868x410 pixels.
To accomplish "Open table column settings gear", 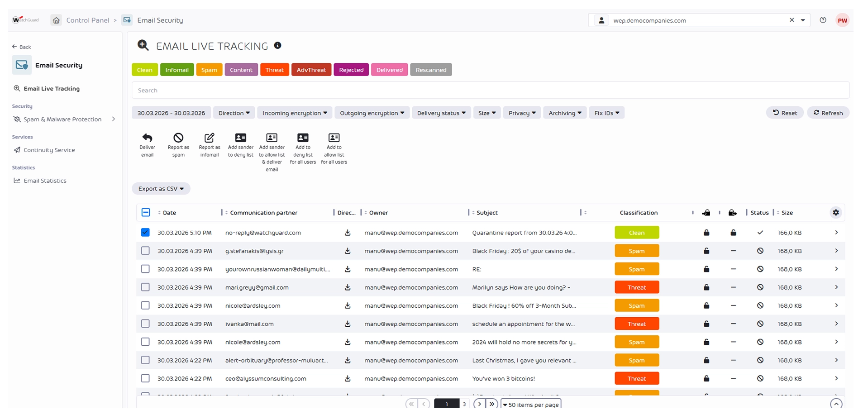I will [836, 213].
